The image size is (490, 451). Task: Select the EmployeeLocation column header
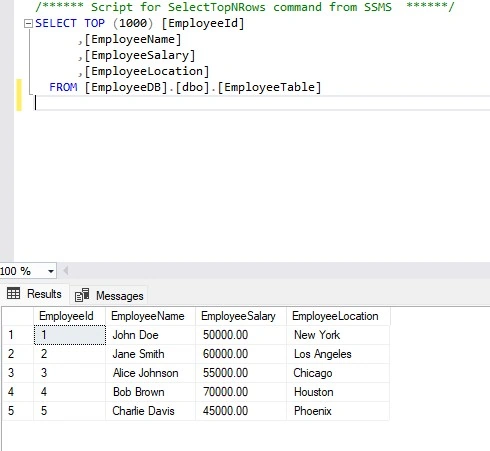[x=338, y=316]
